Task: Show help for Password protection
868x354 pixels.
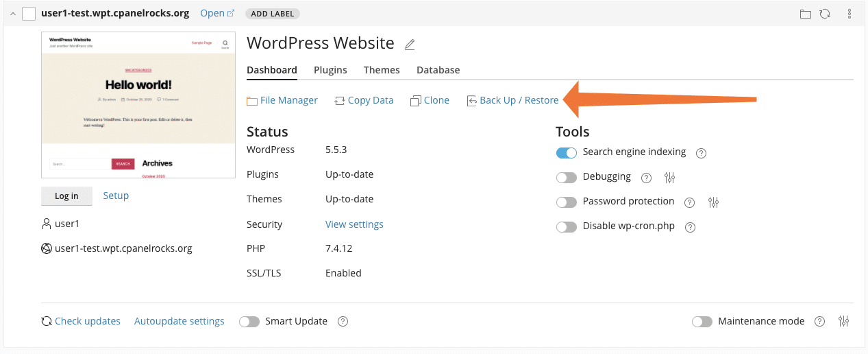Action: click(690, 202)
